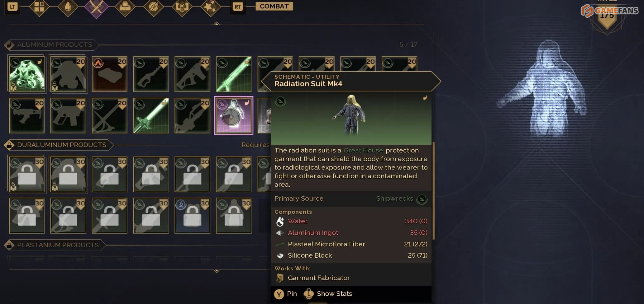644x304 pixels.
Task: Select the highlighted Radiation Suit Mk4 schematic tile
Action: 234,116
